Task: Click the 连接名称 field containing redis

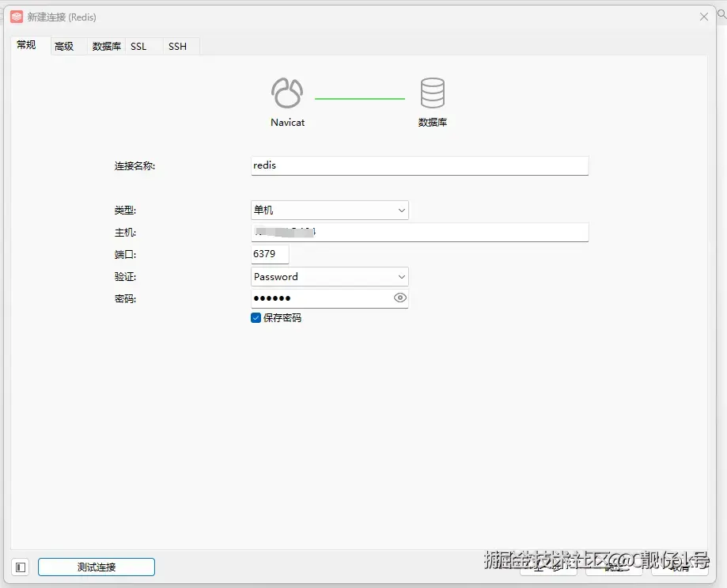Action: [x=419, y=165]
